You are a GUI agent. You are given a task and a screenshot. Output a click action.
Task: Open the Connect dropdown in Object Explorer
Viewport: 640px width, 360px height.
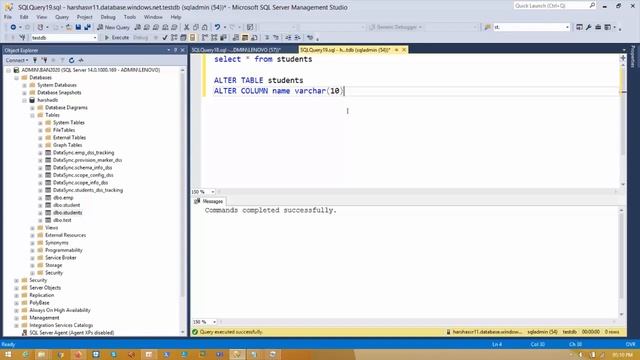coord(17,60)
